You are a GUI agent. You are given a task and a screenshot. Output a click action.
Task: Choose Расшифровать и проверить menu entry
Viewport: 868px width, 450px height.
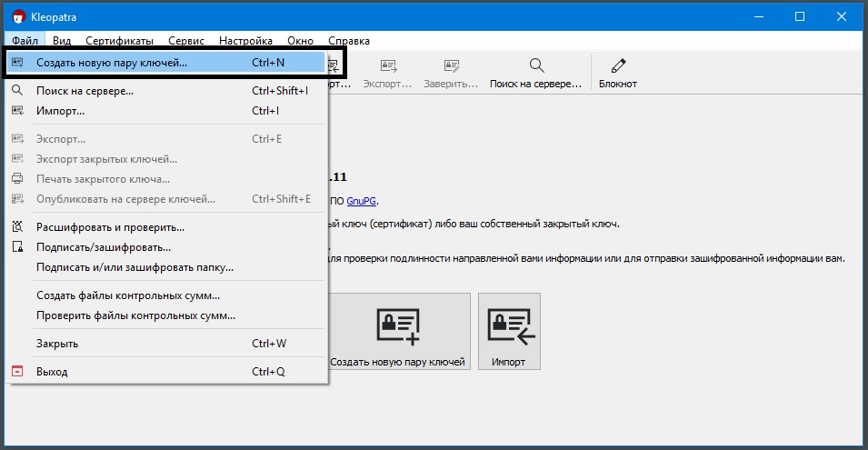click(x=165, y=227)
